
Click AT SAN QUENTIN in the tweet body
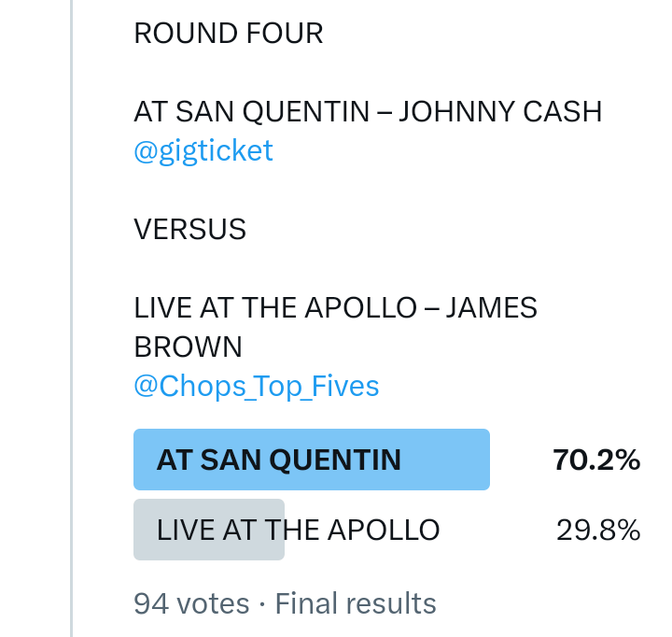tap(259, 112)
